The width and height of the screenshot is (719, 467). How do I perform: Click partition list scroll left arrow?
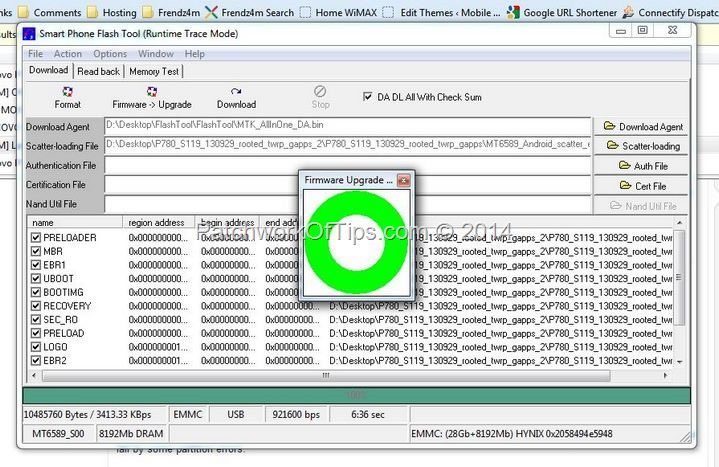click(33, 375)
